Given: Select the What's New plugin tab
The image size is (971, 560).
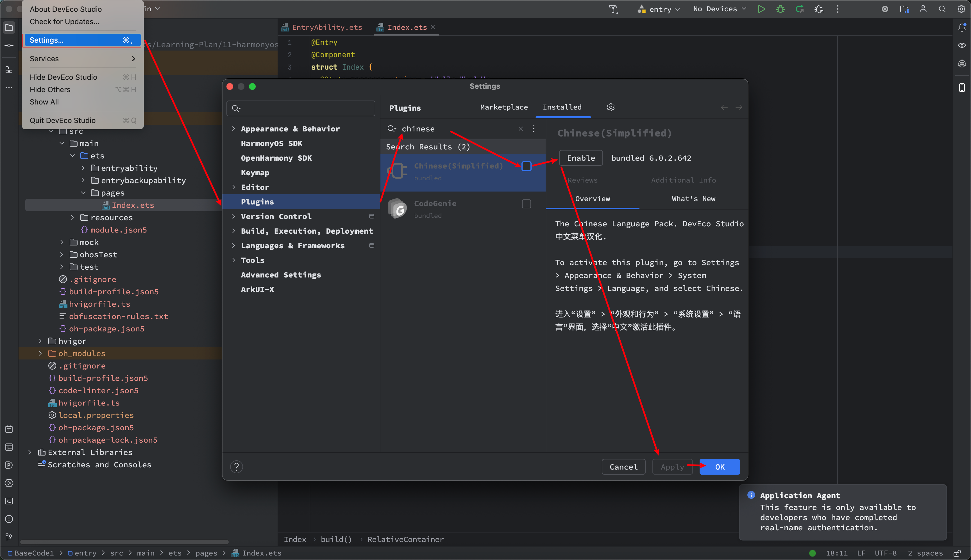Looking at the screenshot, I should 693,199.
